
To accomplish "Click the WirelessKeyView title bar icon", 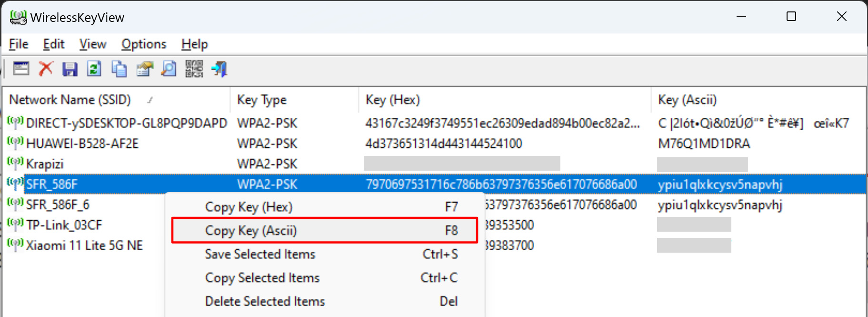I will click(x=18, y=18).
